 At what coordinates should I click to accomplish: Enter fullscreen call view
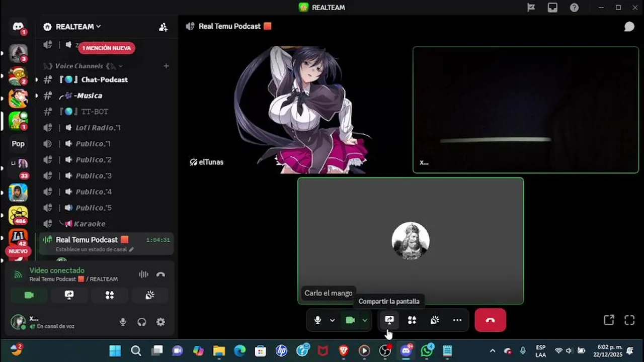pyautogui.click(x=629, y=320)
